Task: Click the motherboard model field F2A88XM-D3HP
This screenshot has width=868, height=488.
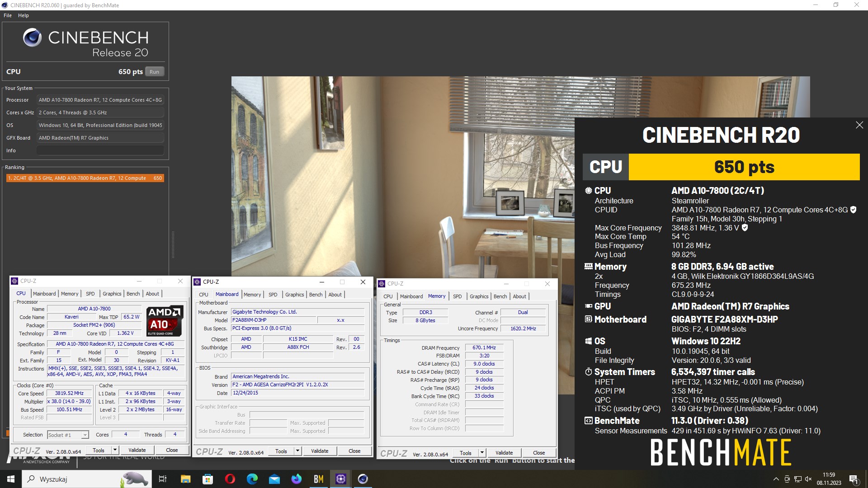Action: tap(274, 320)
